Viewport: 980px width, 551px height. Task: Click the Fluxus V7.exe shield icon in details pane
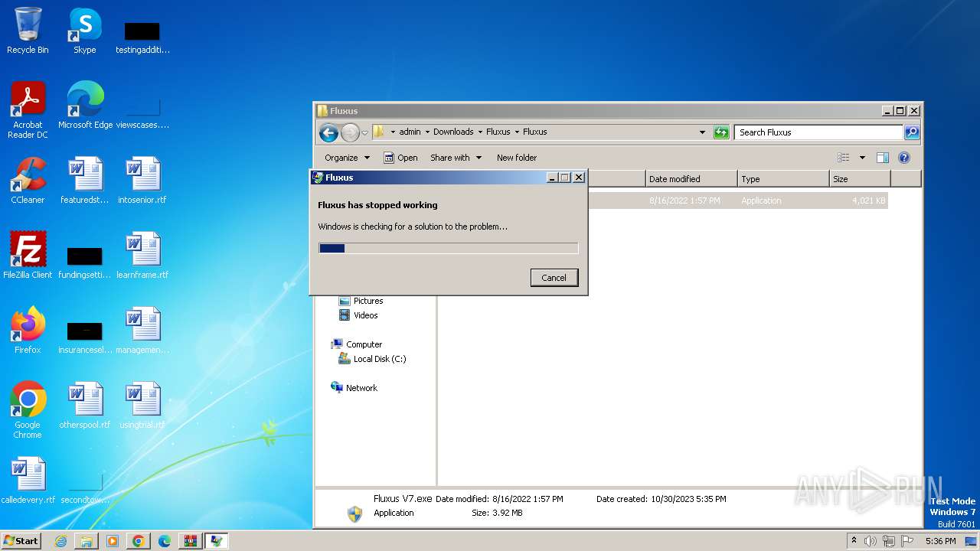(x=354, y=514)
